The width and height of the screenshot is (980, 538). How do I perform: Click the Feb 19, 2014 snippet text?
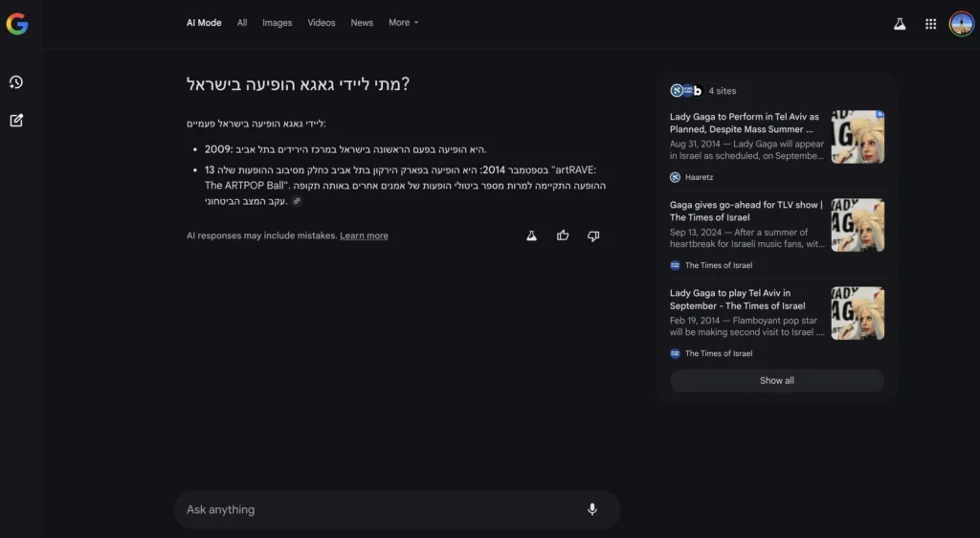coord(746,326)
